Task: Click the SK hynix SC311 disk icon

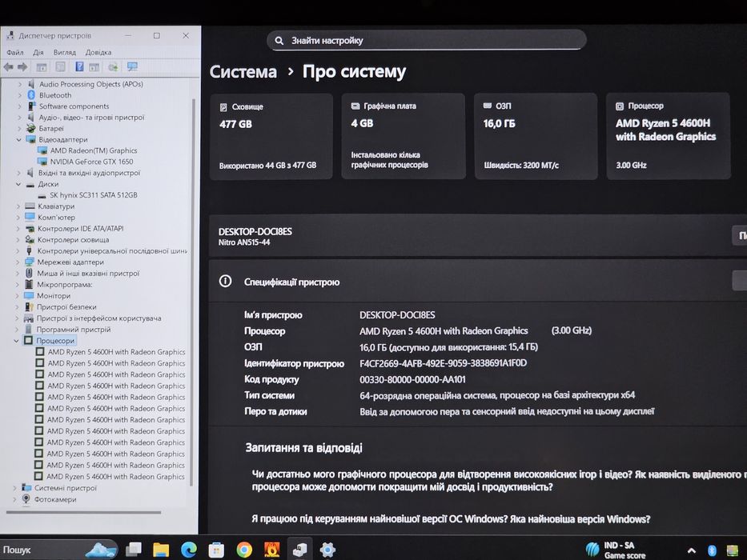Action: (x=42, y=195)
